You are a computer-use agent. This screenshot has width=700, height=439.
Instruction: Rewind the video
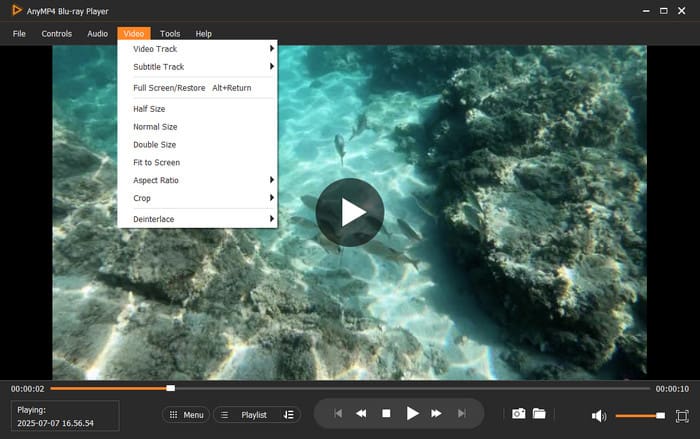click(x=361, y=414)
